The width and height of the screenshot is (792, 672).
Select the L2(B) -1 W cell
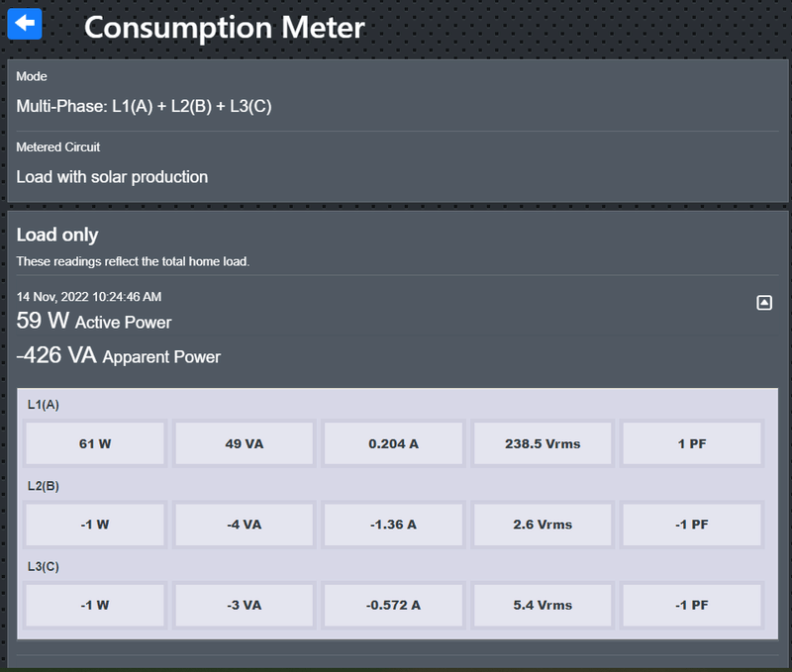[x=95, y=525]
